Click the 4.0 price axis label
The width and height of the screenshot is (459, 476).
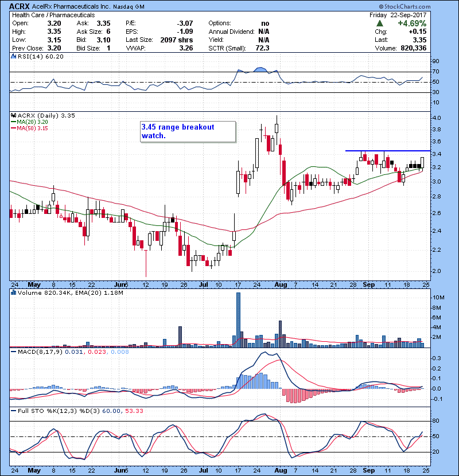tap(437, 118)
